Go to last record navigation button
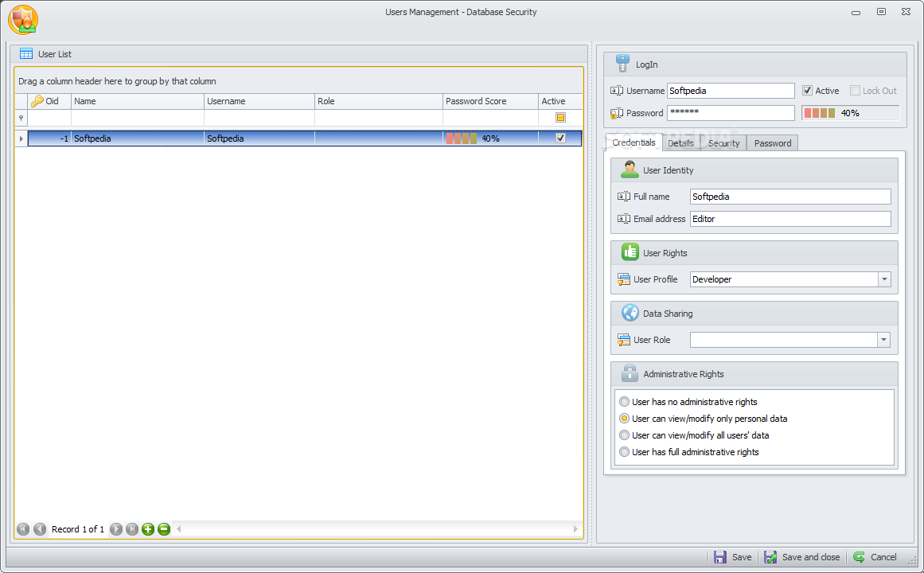924x573 pixels. click(x=132, y=528)
